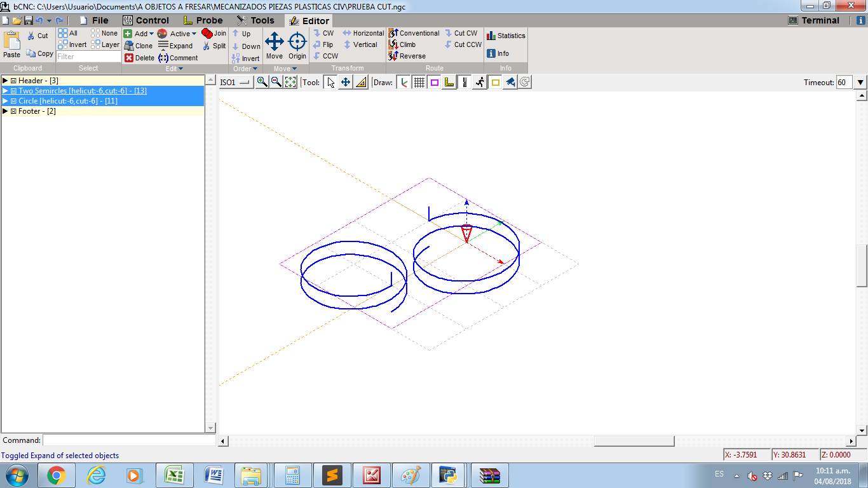Select the ruler measuring tool
Viewport: 868px width, 488px height.
pos(361,82)
